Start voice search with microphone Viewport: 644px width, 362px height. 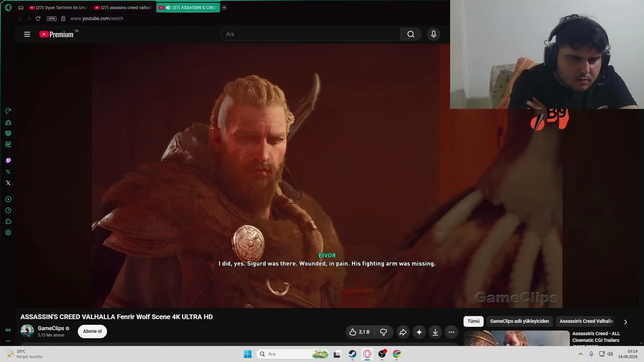coord(434,34)
